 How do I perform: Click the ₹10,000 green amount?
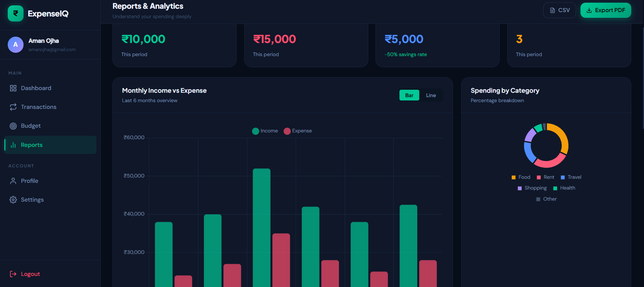143,39
